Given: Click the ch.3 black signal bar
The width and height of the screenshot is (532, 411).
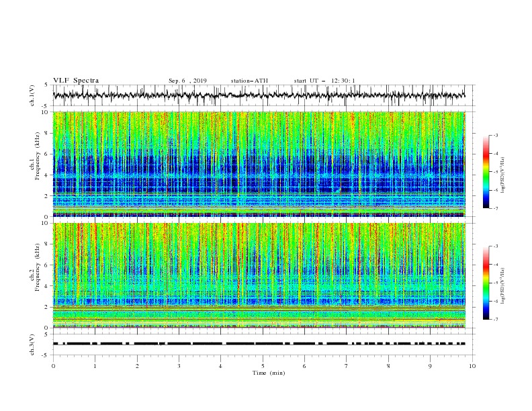Looking at the screenshot, I should click(x=259, y=344).
